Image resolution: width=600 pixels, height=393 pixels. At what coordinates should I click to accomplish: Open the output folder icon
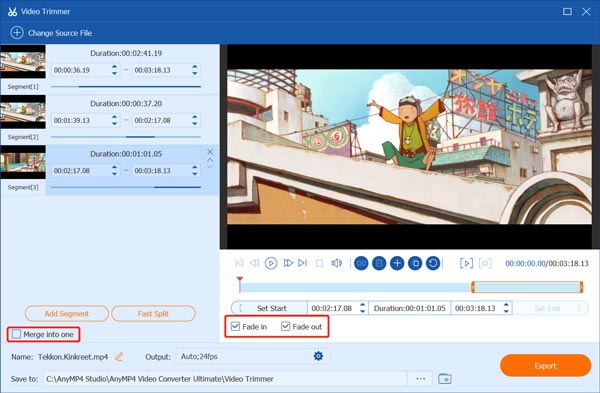tap(444, 378)
